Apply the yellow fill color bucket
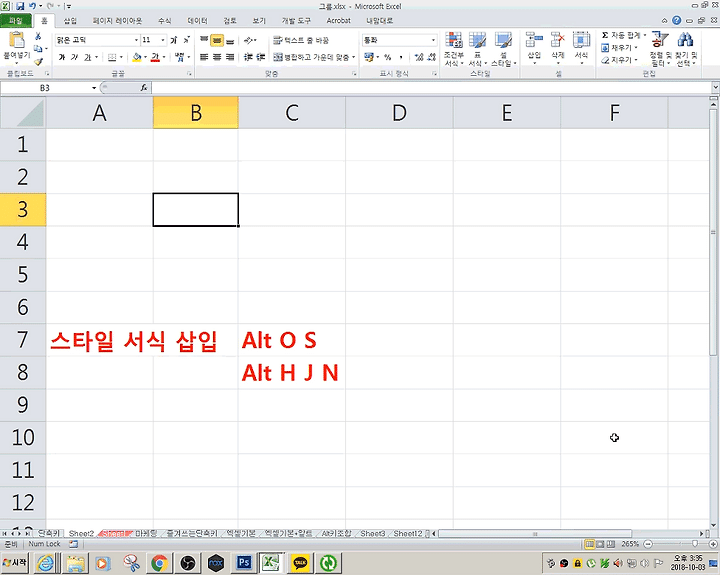Screen dimensions: 720x575 [136, 57]
